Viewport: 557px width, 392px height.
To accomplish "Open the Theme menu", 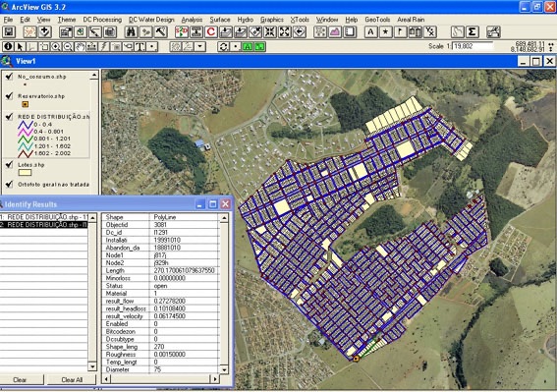I will (67, 20).
